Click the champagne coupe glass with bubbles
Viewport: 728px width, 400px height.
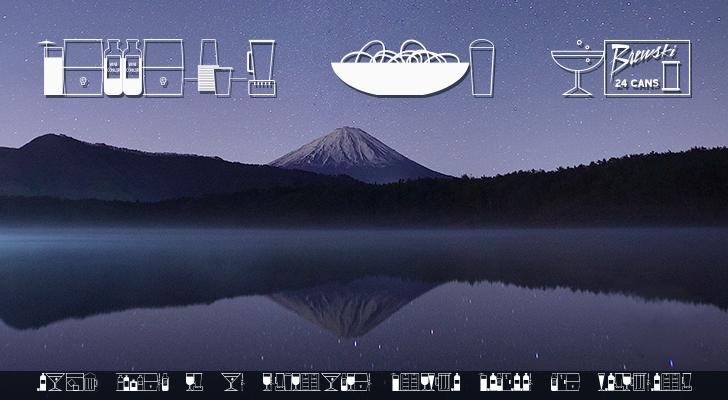[577, 70]
